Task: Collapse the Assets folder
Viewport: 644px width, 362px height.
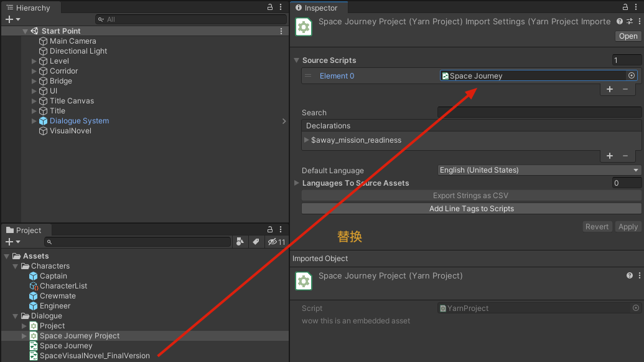Action: (7, 256)
